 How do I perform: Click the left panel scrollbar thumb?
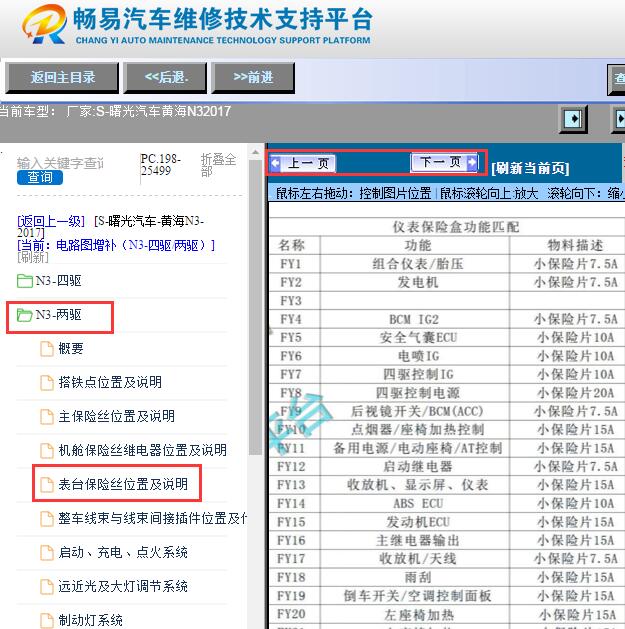[255, 307]
